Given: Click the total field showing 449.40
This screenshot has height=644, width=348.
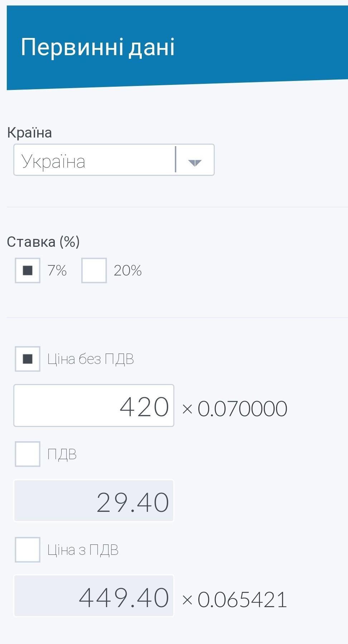Looking at the screenshot, I should [x=94, y=596].
